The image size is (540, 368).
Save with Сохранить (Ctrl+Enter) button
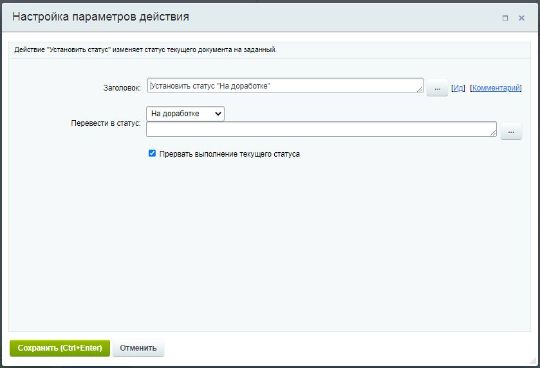click(60, 348)
